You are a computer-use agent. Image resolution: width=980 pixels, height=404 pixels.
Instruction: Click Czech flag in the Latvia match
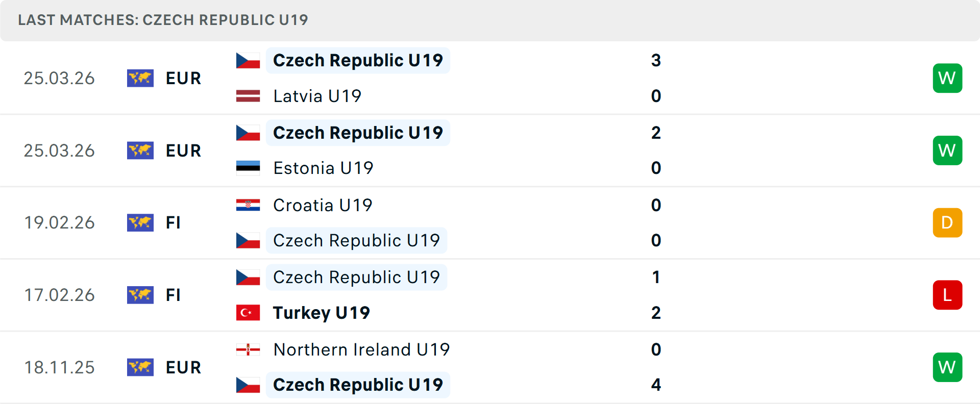(248, 61)
